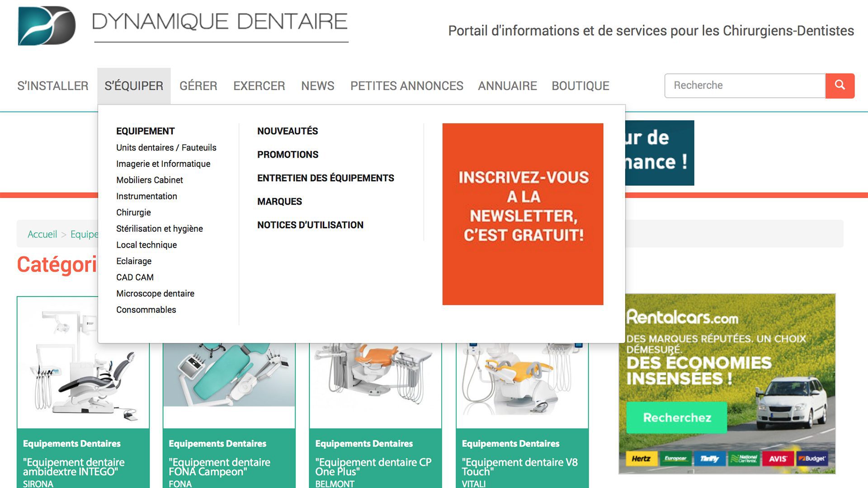Go to NOUVEAUTÉS section

click(x=288, y=131)
